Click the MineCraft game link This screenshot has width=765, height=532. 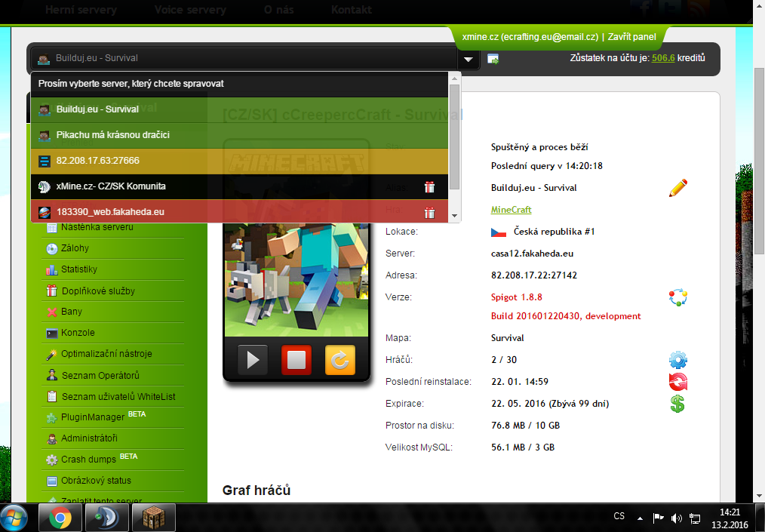(511, 210)
